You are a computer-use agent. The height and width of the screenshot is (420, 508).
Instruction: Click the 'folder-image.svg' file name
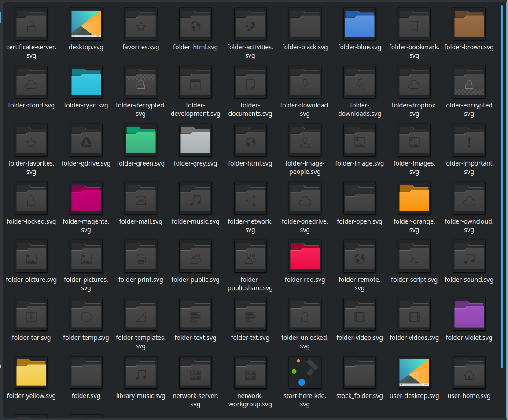360,163
